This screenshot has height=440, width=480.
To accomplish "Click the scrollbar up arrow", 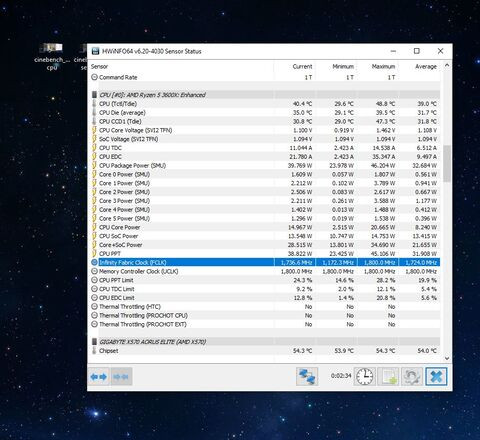I will (x=447, y=65).
